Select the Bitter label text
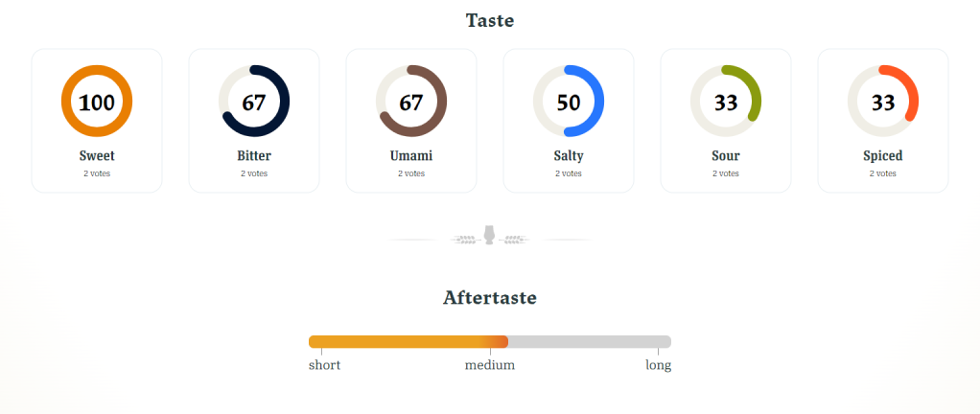Screen dimensions: 980x414 (x=254, y=155)
